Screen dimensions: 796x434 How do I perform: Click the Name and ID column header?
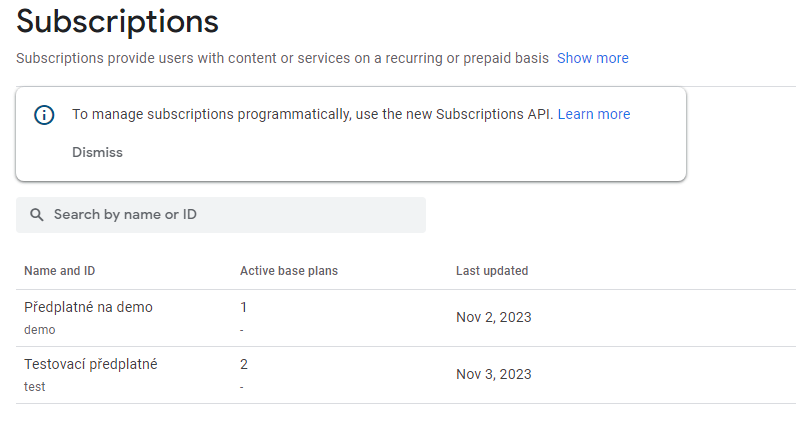point(59,271)
